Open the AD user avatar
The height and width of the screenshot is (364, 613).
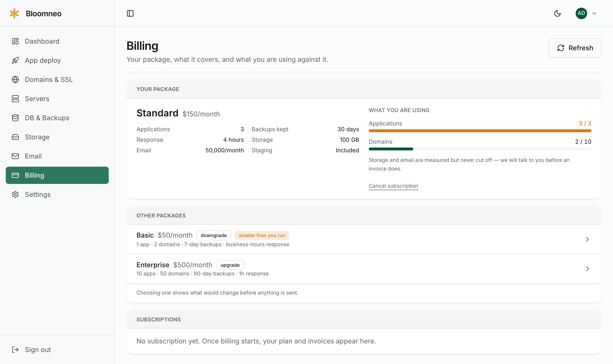(581, 13)
